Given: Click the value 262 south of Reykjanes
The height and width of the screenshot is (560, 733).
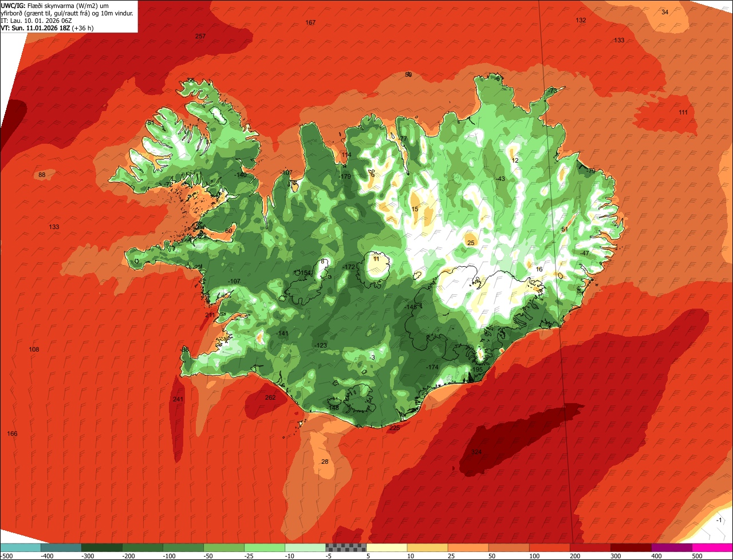Looking at the screenshot, I should [x=270, y=397].
